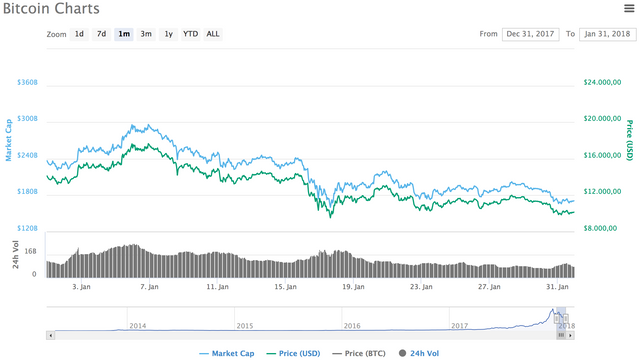
Task: Toggle 24h Vol series in legend
Action: click(x=419, y=353)
